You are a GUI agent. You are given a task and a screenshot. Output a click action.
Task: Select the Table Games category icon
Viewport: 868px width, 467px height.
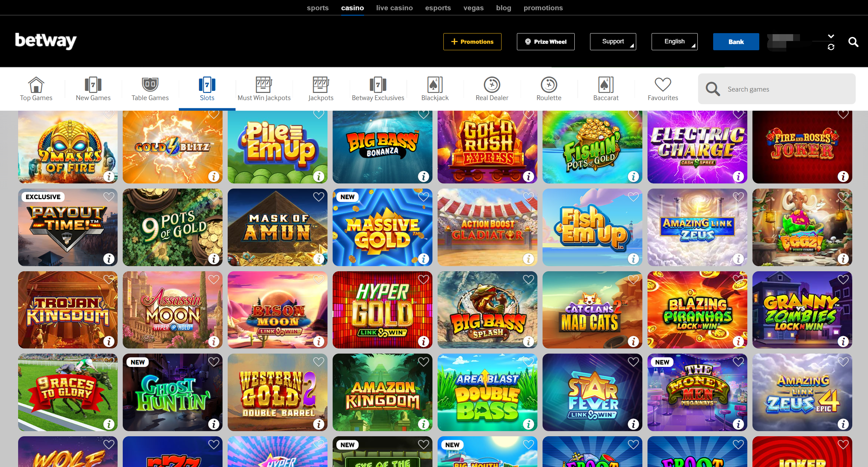coord(150,84)
